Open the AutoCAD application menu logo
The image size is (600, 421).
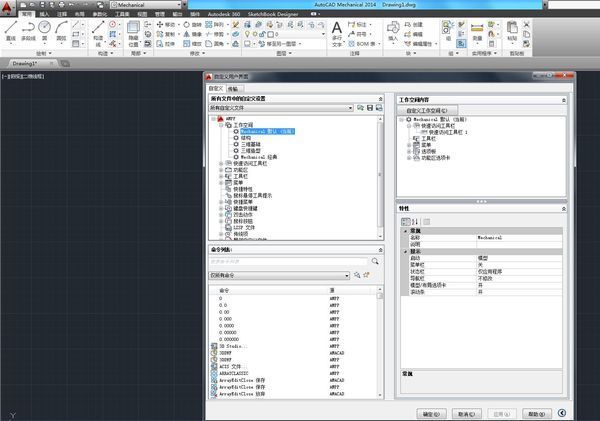tap(7, 8)
